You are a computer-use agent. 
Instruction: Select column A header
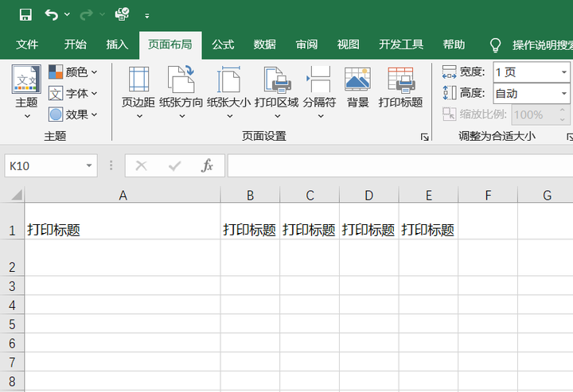point(123,196)
